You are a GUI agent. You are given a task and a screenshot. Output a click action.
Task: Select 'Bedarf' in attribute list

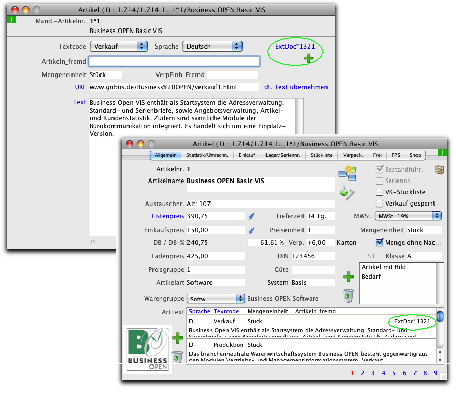[x=371, y=276]
